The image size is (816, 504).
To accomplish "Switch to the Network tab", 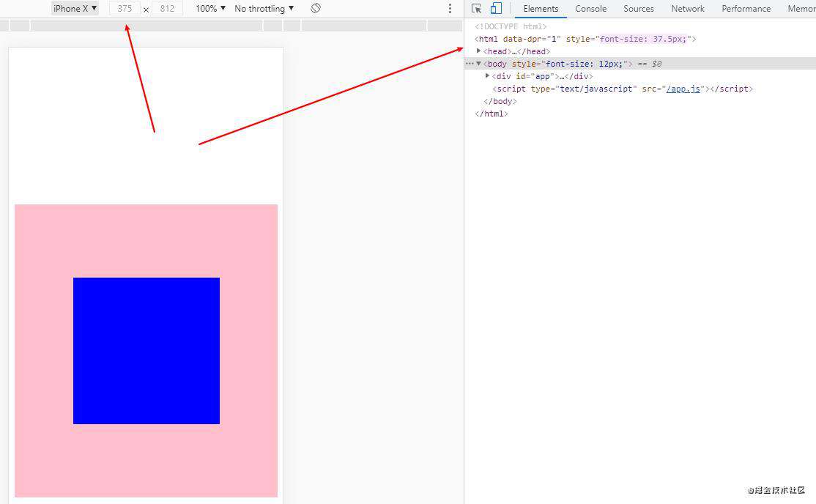I will (x=688, y=8).
